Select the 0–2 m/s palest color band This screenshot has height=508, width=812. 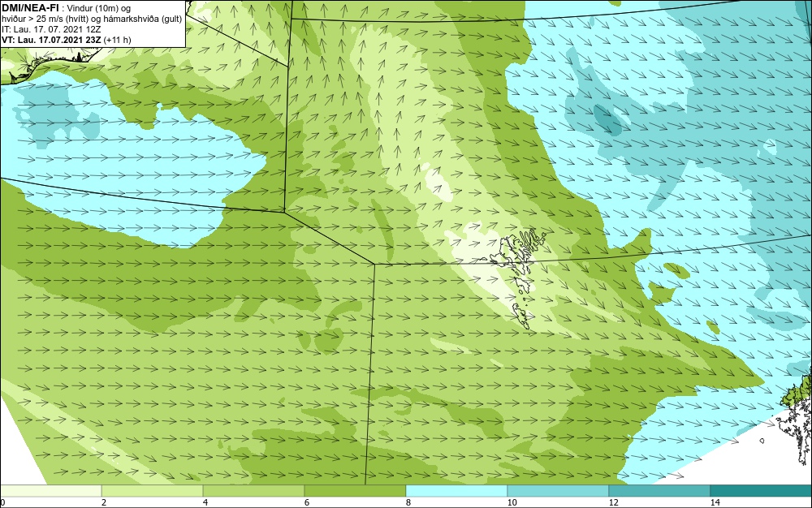50,491
